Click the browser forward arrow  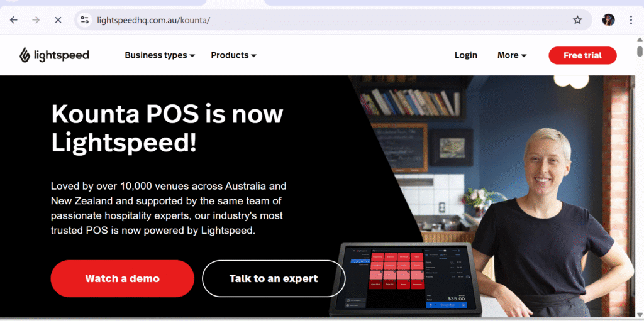coord(36,20)
